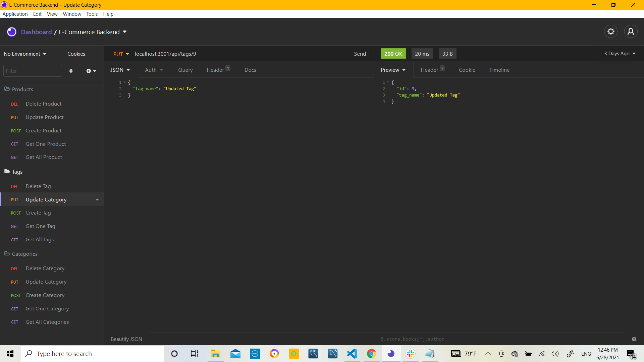The height and width of the screenshot is (362, 644).
Task: Launch Visual Studio Code from the taskbar
Action: tap(352, 354)
